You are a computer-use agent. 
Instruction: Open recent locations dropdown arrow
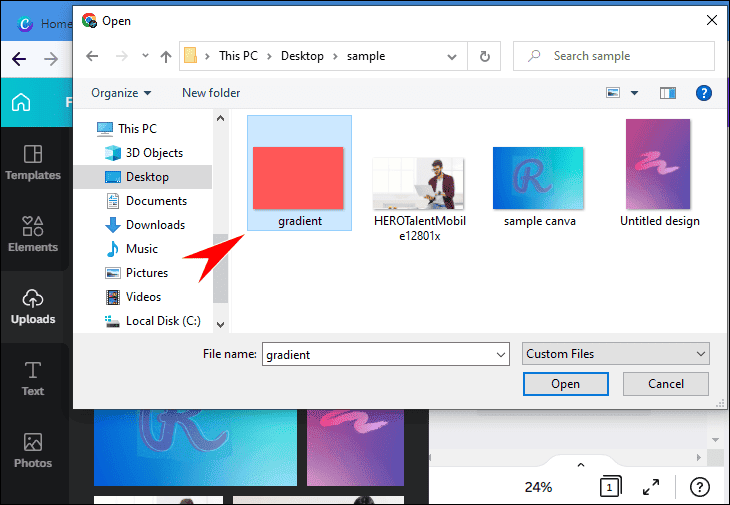pos(145,56)
